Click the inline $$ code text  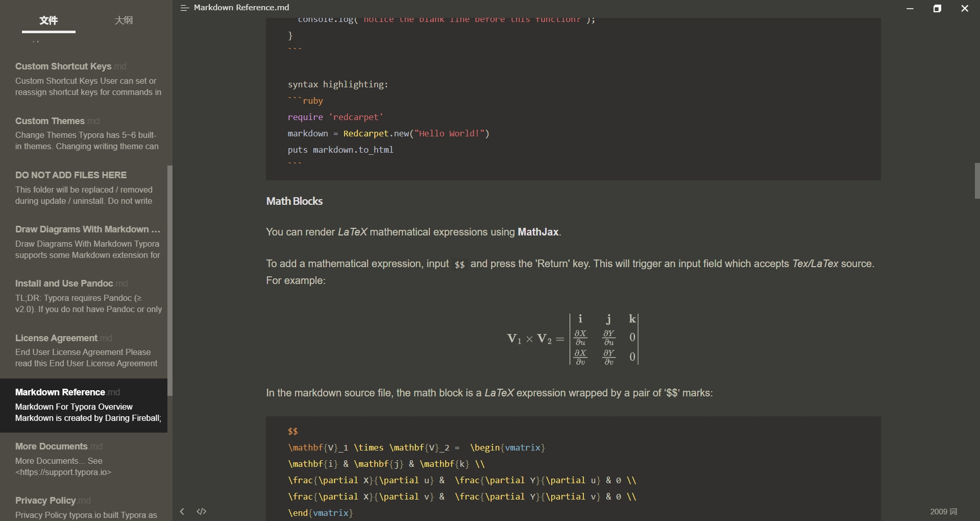[x=459, y=265]
